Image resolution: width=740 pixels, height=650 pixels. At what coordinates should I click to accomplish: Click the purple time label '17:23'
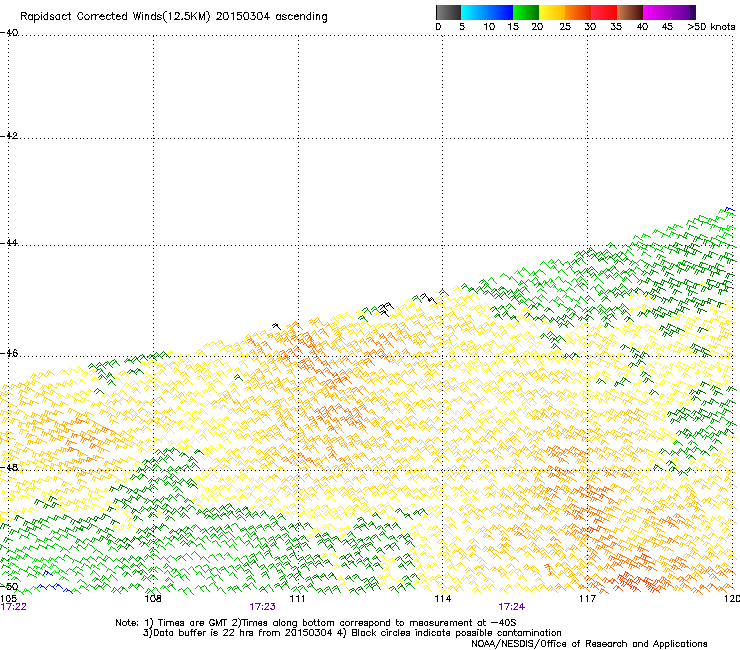[x=262, y=607]
